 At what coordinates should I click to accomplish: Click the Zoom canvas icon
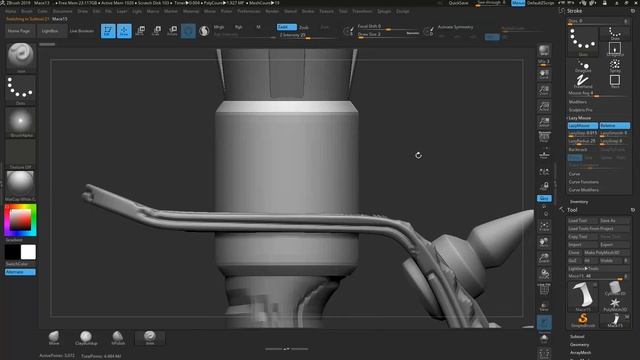click(x=544, y=90)
